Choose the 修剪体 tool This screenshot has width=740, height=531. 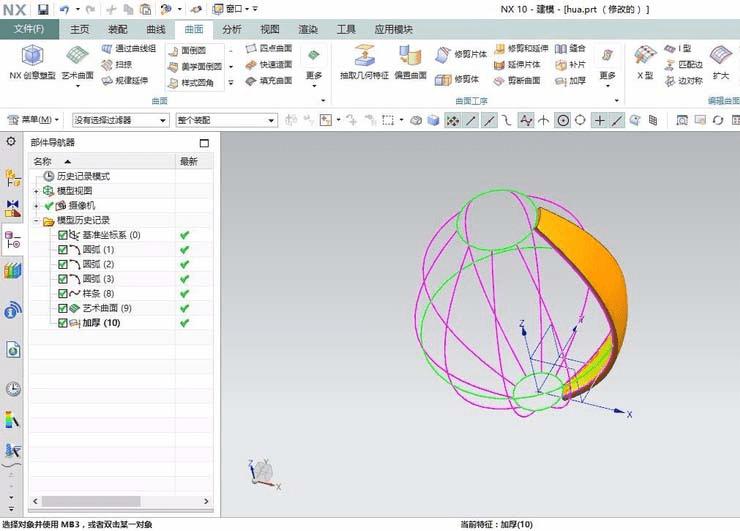pos(457,79)
